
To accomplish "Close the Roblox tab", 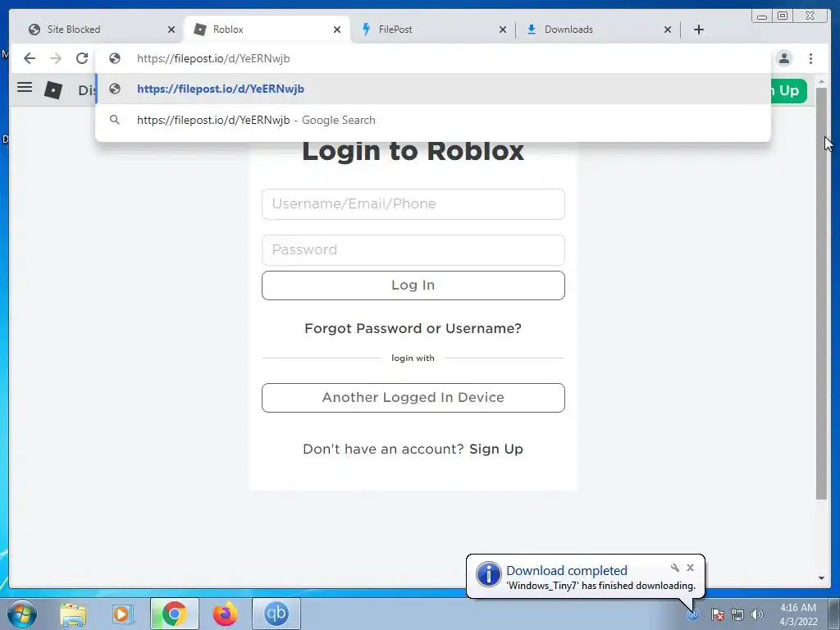I will pyautogui.click(x=337, y=30).
